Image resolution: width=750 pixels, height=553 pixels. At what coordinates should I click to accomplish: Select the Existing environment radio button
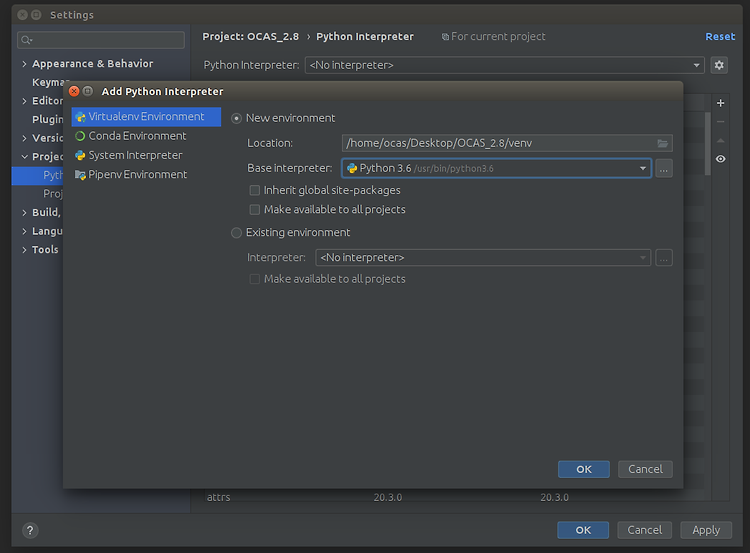coord(236,232)
